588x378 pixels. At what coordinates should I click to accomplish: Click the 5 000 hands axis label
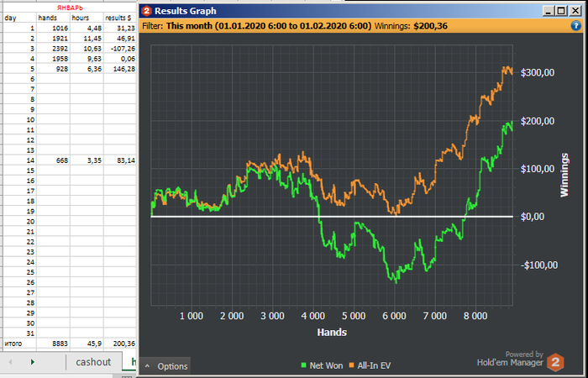click(x=354, y=316)
